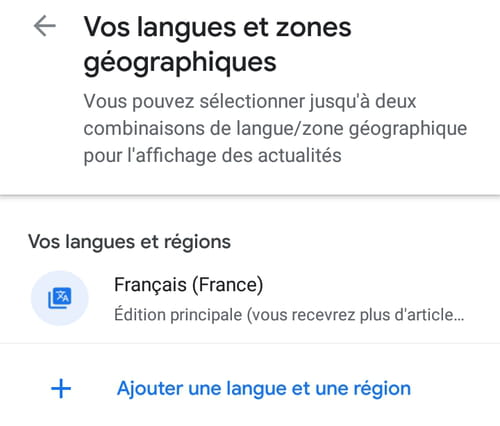Click the description about deux combinaisons
The image size is (500, 426).
[275, 129]
